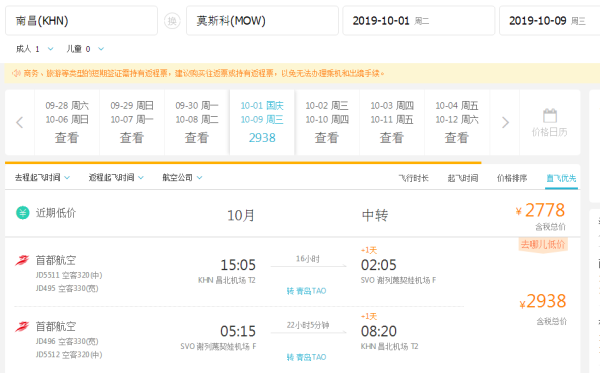This screenshot has height=373, width=600.
Task: Click flight number JD496 空客330(宽)
Action: coord(67,341)
